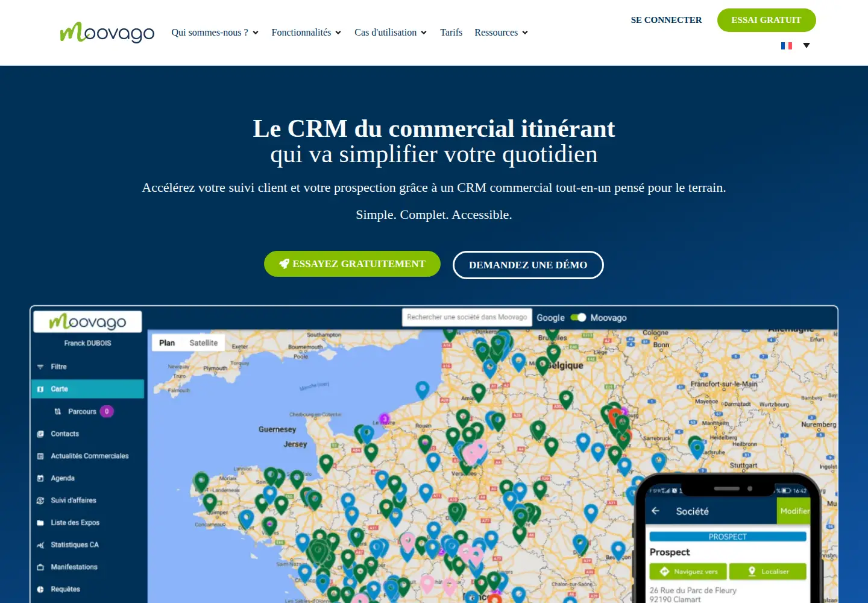Switch the map to Satellite view
Image resolution: width=868 pixels, height=603 pixels.
point(204,343)
